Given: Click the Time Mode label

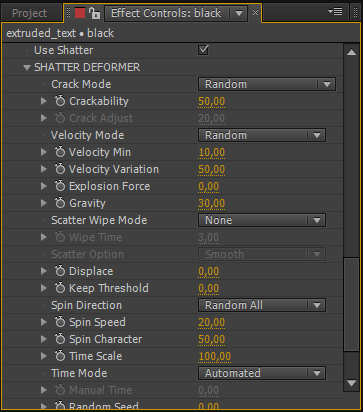Looking at the screenshot, I should (79, 373).
